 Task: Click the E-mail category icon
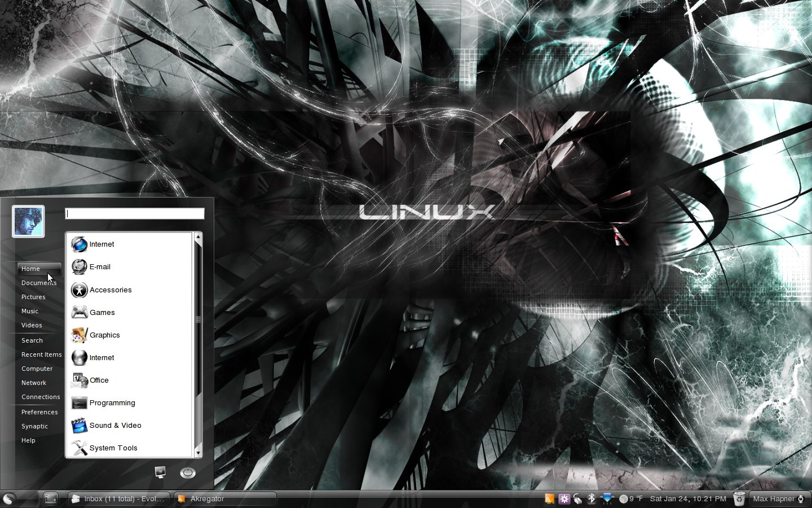click(79, 267)
